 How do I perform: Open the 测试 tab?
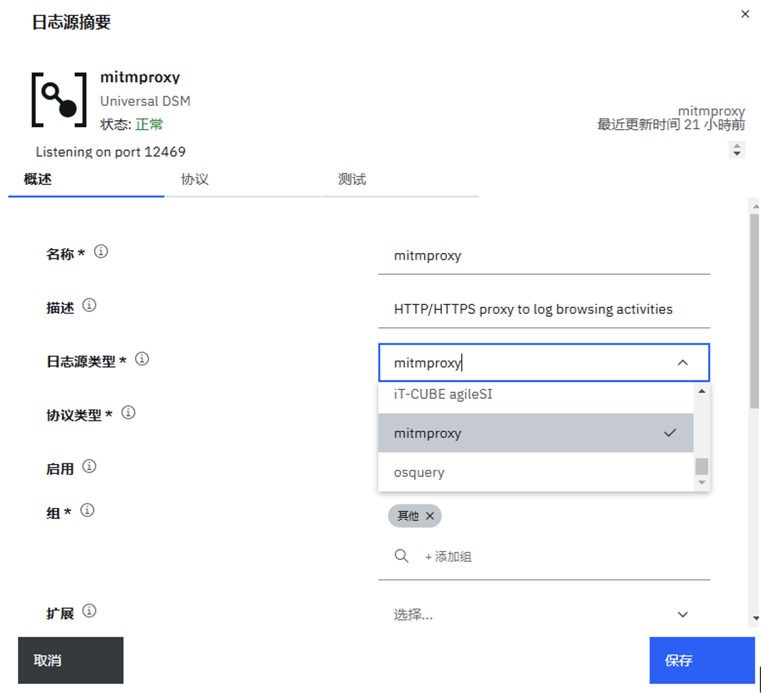(352, 180)
